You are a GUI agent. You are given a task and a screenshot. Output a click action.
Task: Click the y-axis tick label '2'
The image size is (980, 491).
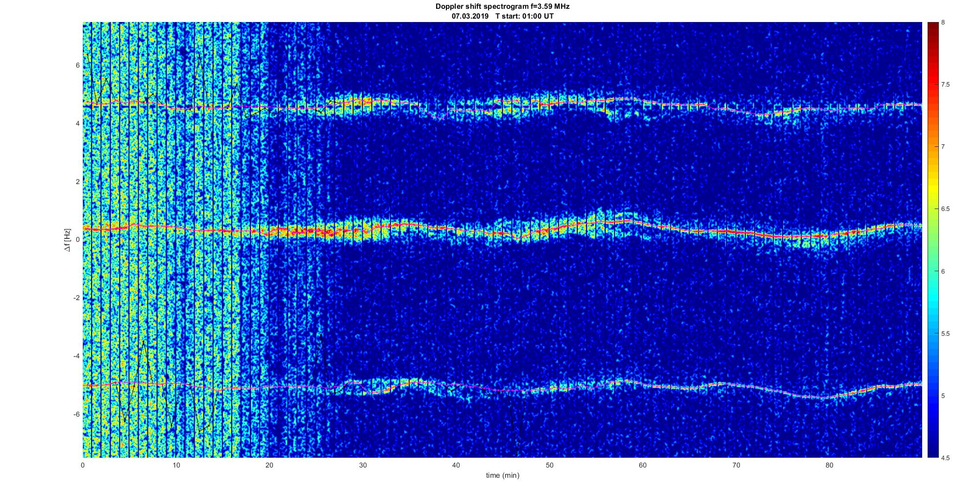(77, 182)
